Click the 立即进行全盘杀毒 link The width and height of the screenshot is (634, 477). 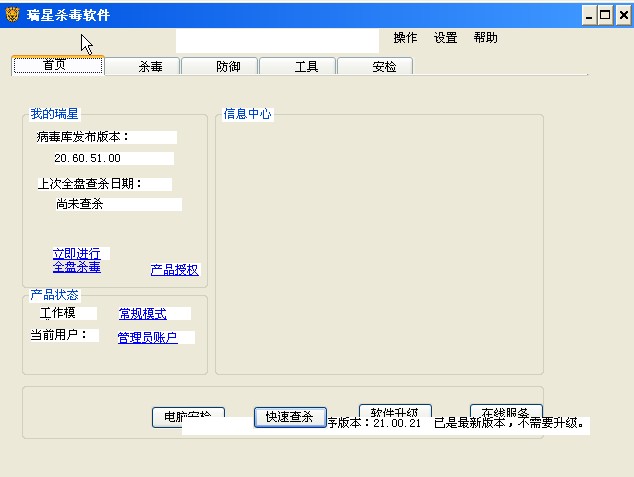tap(77, 260)
